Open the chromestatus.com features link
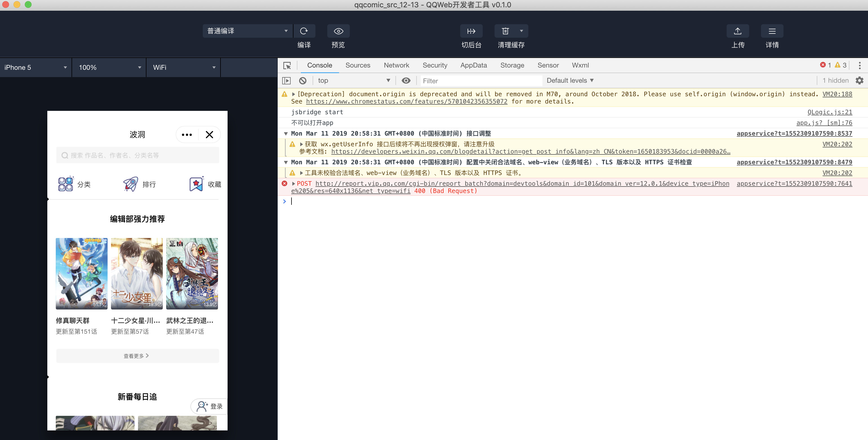The image size is (868, 440). [406, 101]
